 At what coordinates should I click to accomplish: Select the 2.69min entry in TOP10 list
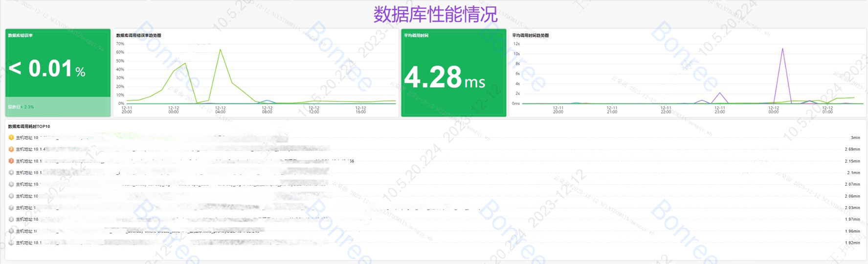(852, 149)
